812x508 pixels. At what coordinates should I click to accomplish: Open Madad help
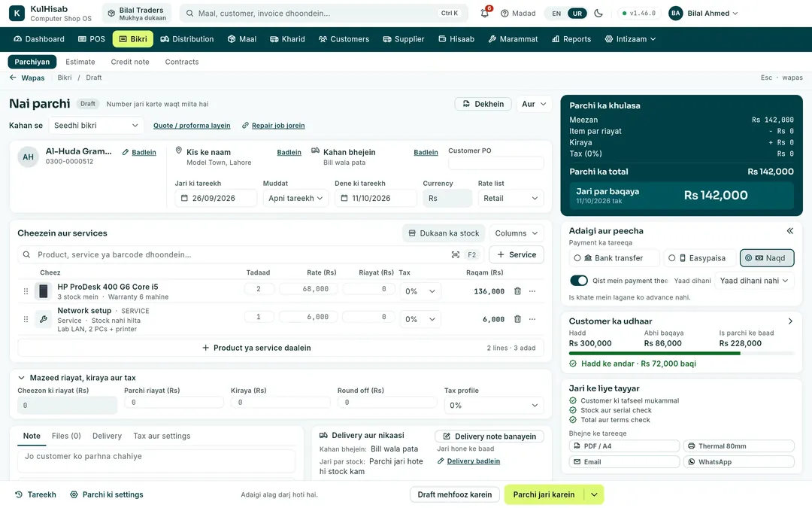518,13
